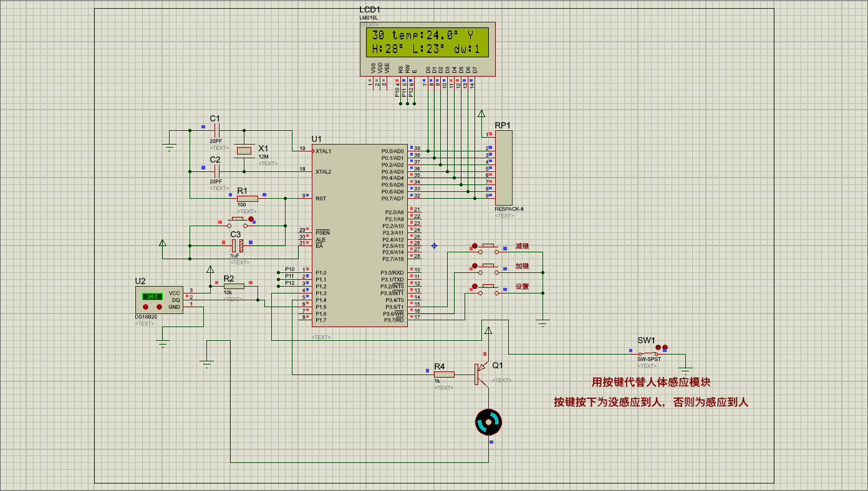This screenshot has width=868, height=491.
Task: Select the C3 electrolytic capacitor symbol
Action: click(x=236, y=245)
